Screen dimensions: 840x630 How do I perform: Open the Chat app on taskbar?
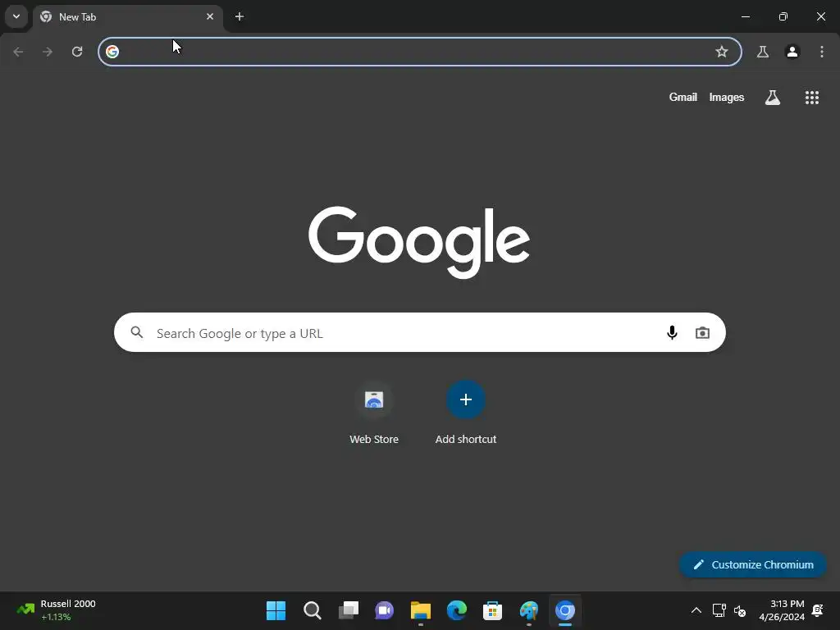coord(384,610)
